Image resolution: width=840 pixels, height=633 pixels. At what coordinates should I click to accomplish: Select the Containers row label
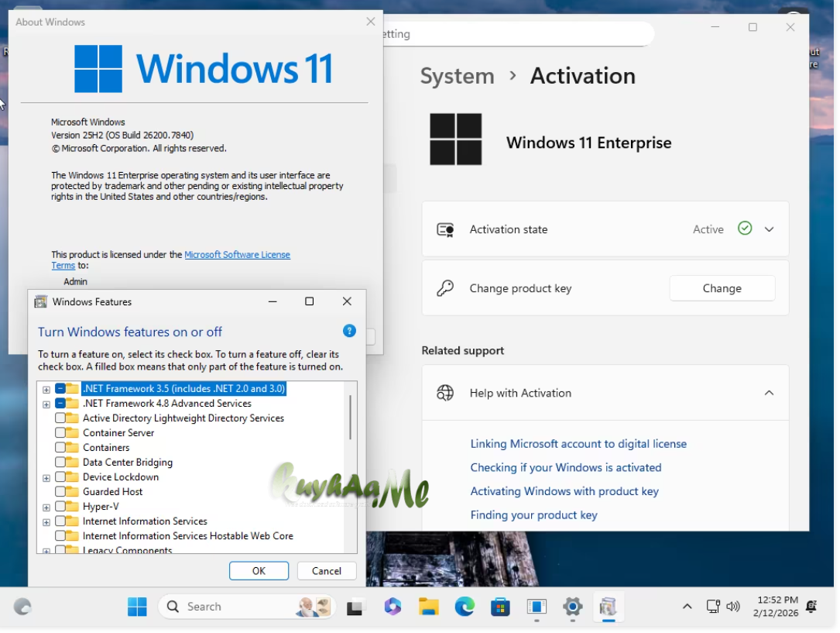click(106, 447)
